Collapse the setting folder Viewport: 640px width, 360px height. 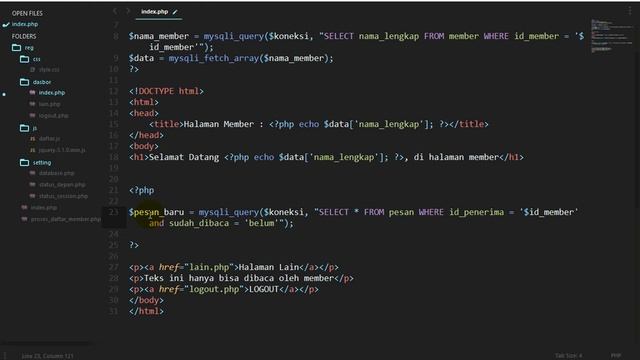click(42, 162)
